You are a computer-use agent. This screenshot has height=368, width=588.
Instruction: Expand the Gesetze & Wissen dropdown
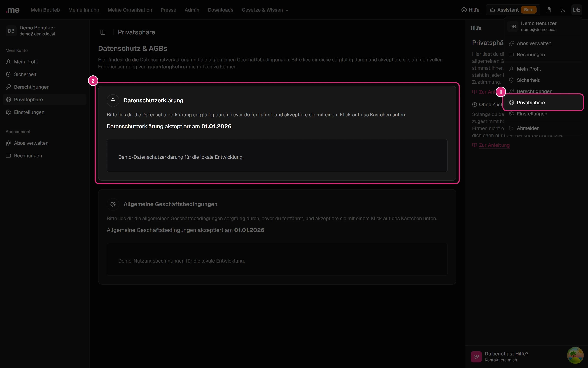[x=265, y=10]
